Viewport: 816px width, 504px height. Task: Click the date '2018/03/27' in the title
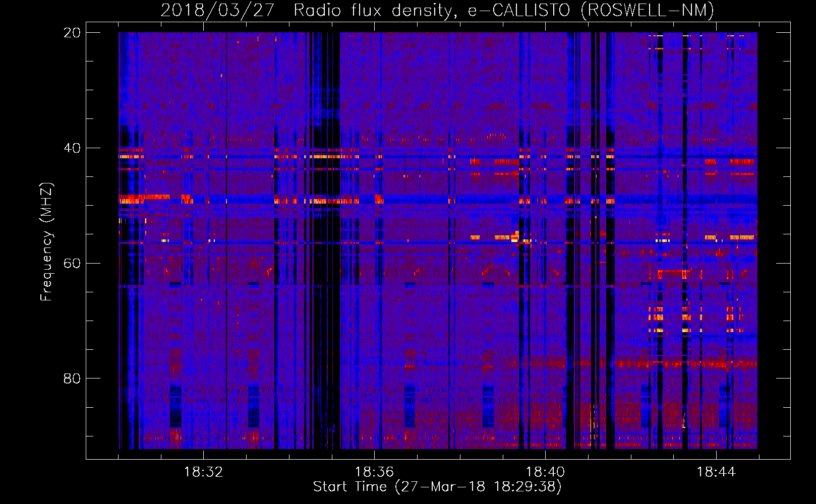point(217,11)
